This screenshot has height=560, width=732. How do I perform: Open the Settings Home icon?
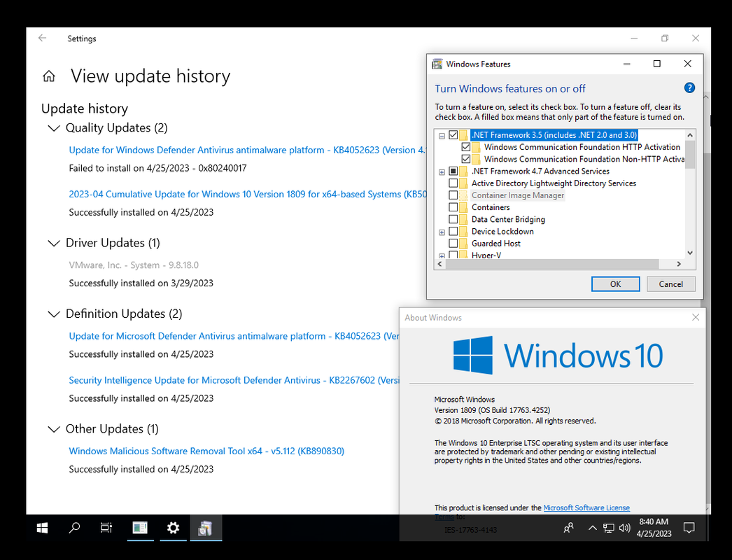coord(49,76)
